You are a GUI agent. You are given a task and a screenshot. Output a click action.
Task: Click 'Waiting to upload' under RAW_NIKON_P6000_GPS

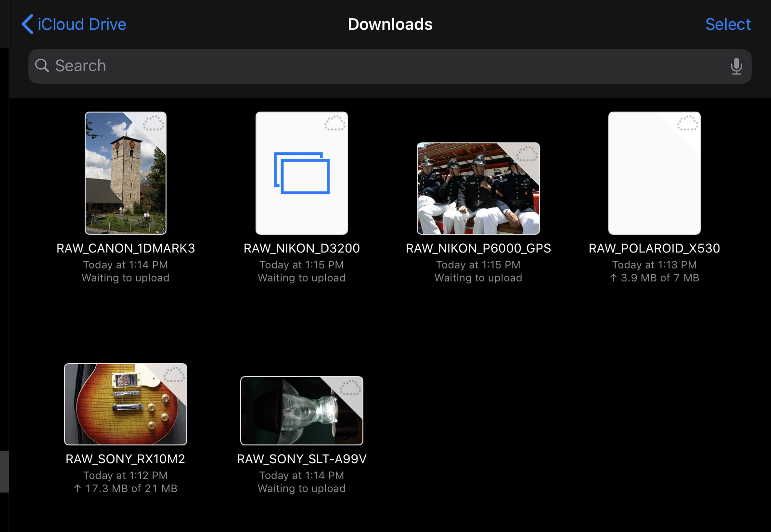pyautogui.click(x=478, y=278)
